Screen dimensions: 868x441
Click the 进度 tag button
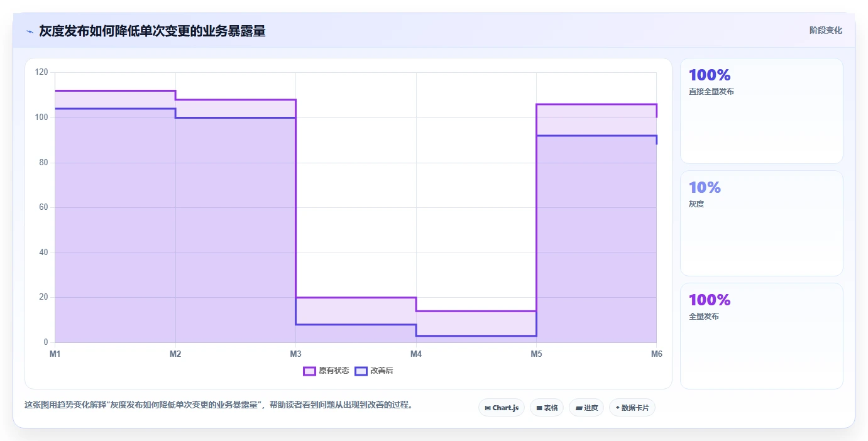point(586,408)
